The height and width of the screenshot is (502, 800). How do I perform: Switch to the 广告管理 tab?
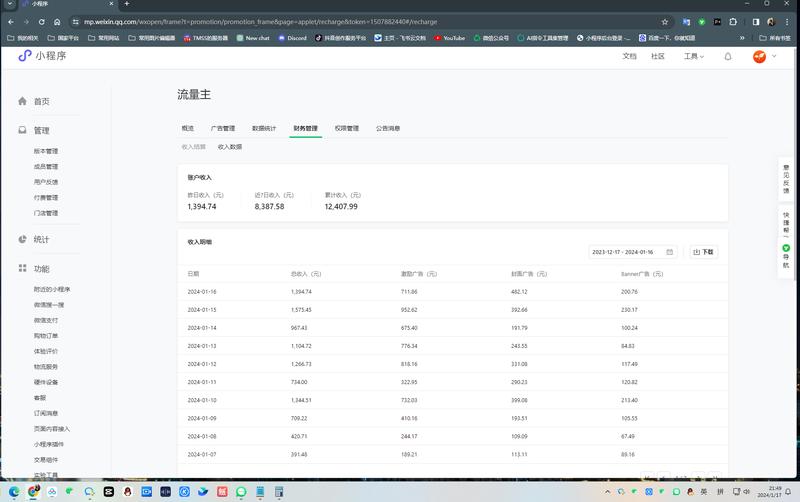pyautogui.click(x=223, y=128)
